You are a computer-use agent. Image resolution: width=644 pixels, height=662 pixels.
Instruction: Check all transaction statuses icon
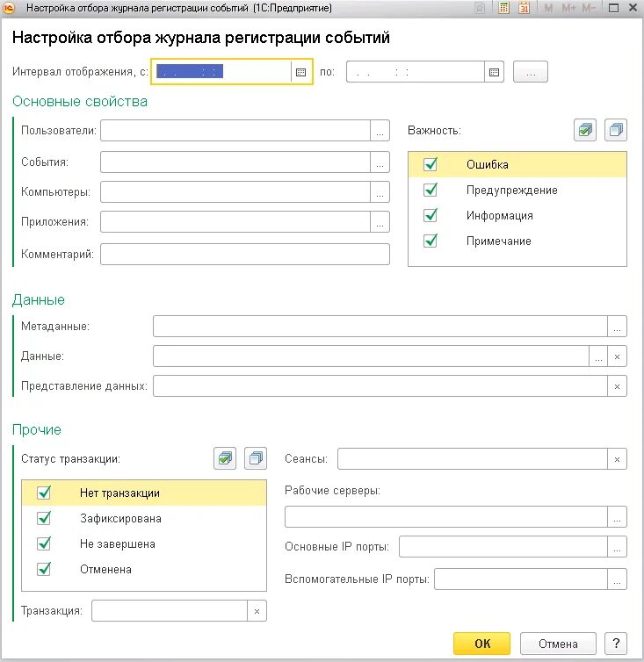click(x=225, y=458)
